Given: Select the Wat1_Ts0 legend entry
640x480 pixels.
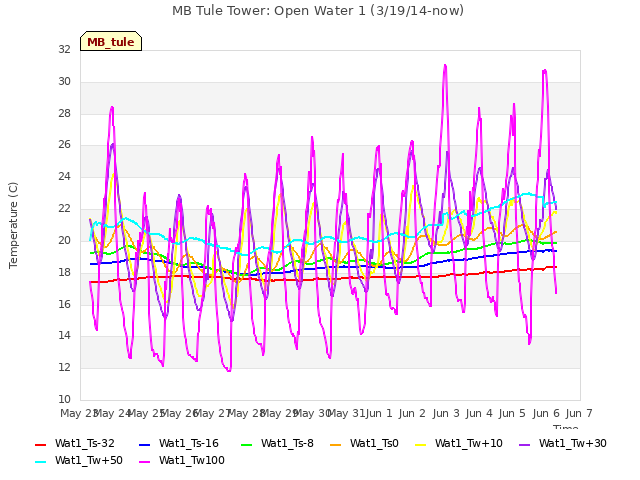Looking at the screenshot, I should (x=364, y=443).
